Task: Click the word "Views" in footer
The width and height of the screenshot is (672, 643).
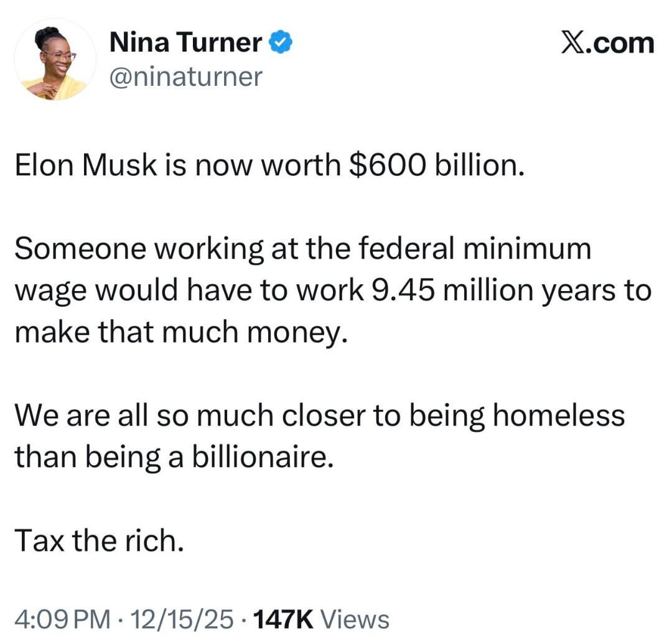Action: click(358, 620)
